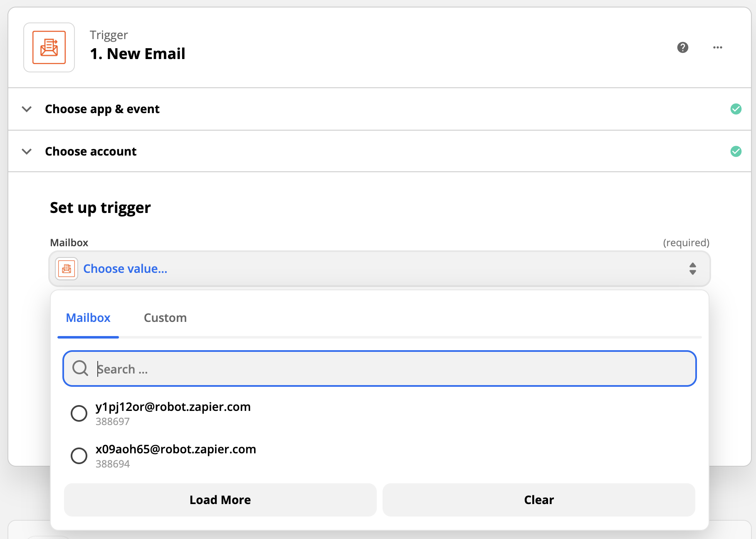
Task: Expand the Choose app & event chevron
Action: click(x=27, y=109)
